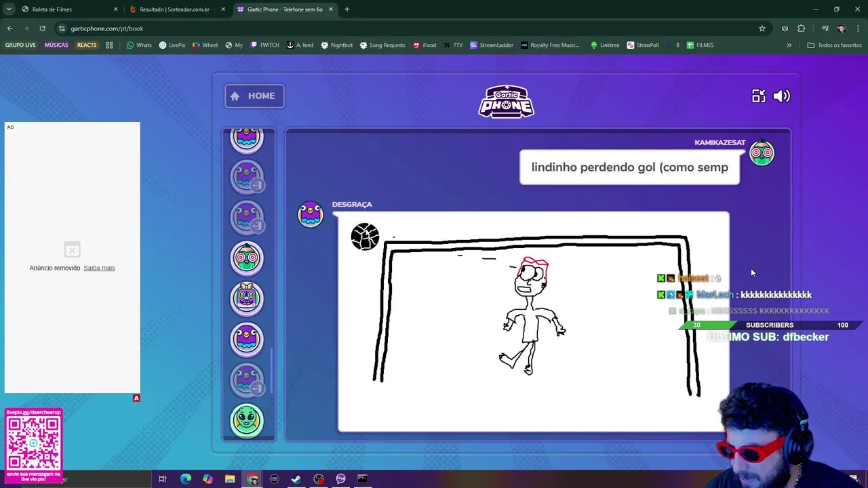Click the garticphone.com address bar

click(x=407, y=28)
